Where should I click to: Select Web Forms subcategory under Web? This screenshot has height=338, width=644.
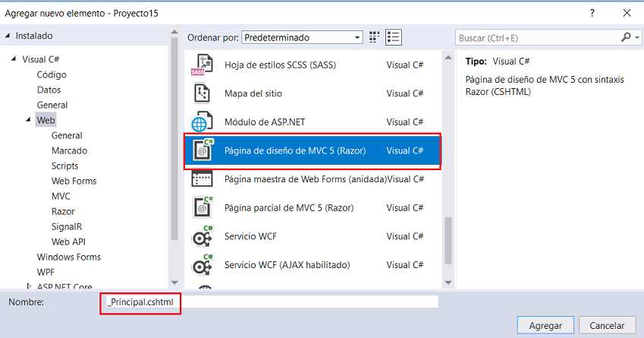(74, 181)
